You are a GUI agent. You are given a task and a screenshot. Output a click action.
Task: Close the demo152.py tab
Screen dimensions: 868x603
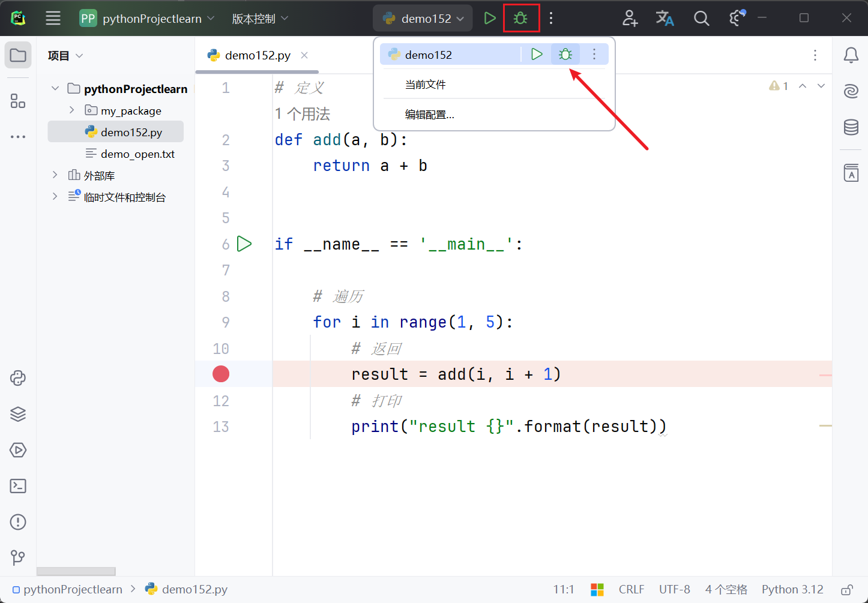click(x=304, y=55)
